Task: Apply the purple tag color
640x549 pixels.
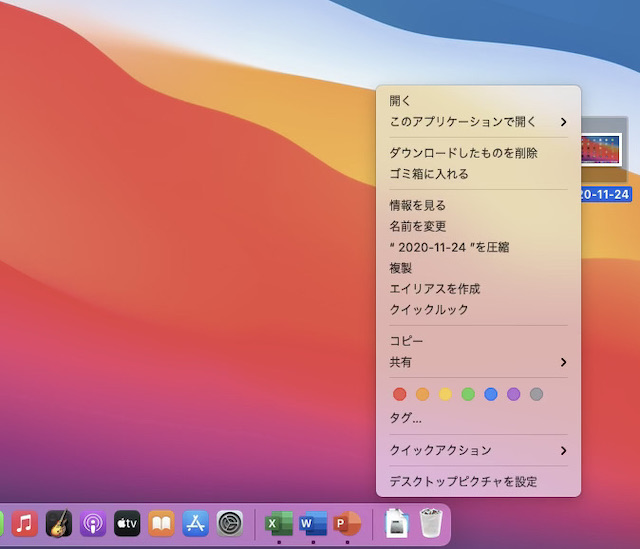Action: [x=513, y=394]
